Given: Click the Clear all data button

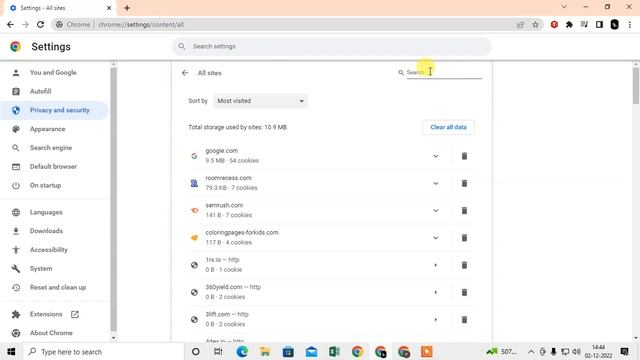Looking at the screenshot, I should [x=448, y=127].
